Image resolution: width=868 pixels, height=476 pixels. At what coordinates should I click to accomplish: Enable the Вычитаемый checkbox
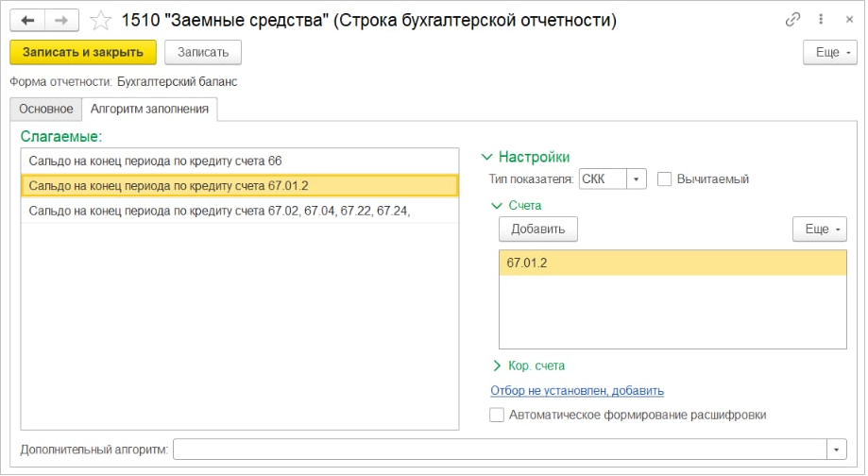[x=665, y=178]
